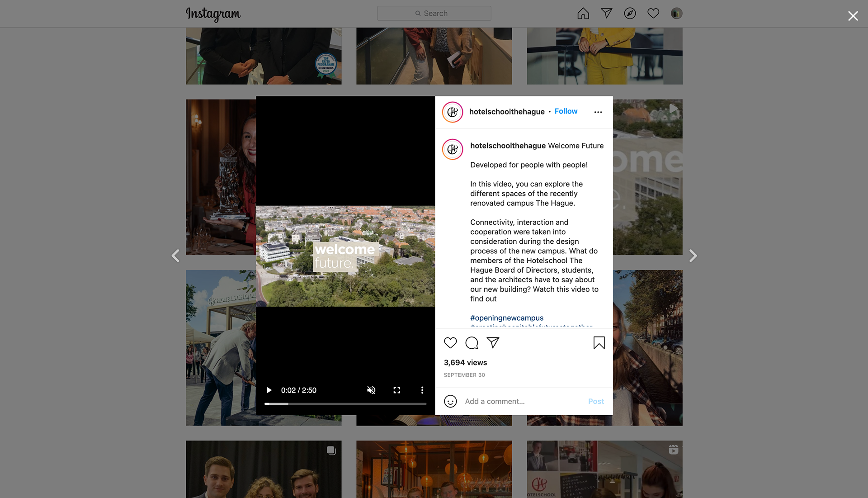
Task: Follow hotelschoolthehague account
Action: [566, 111]
